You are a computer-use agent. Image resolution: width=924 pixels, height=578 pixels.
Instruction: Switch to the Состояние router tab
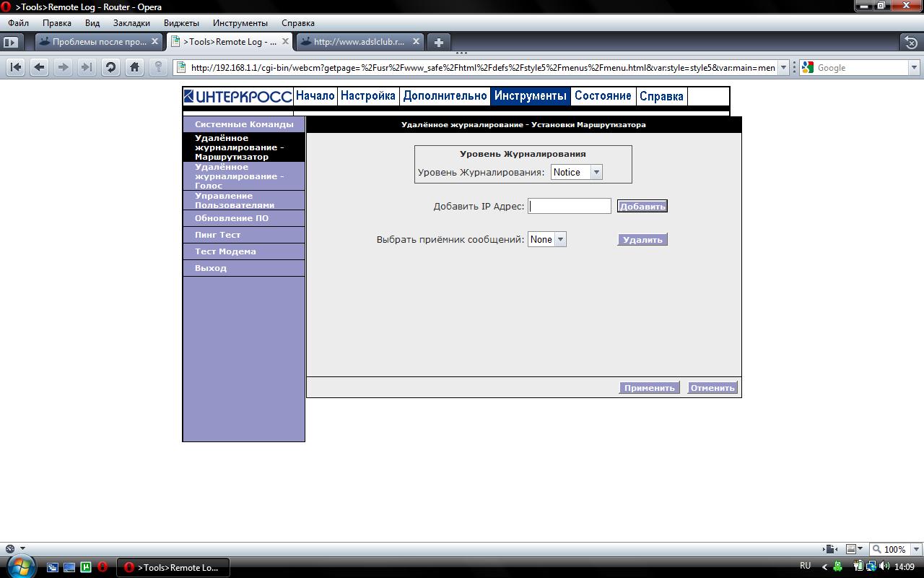(x=603, y=96)
